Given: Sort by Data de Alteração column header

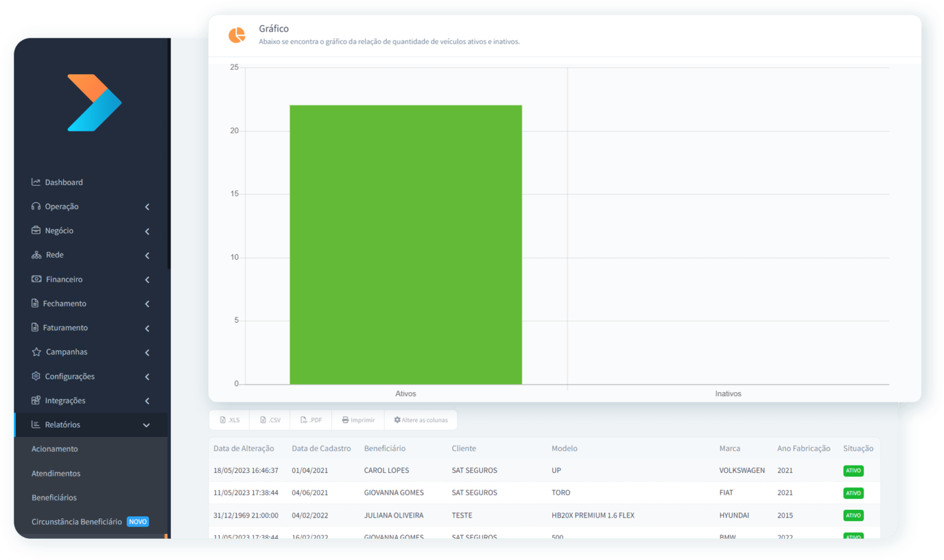Looking at the screenshot, I should pos(244,449).
